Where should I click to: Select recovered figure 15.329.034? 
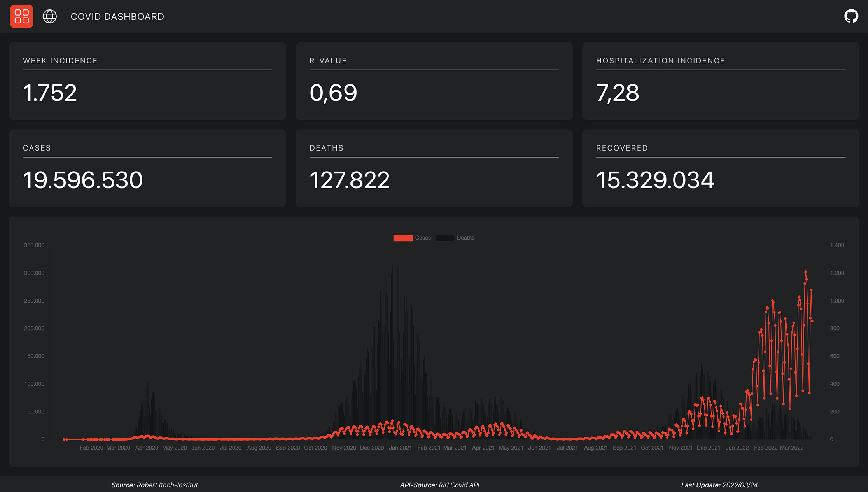(655, 180)
